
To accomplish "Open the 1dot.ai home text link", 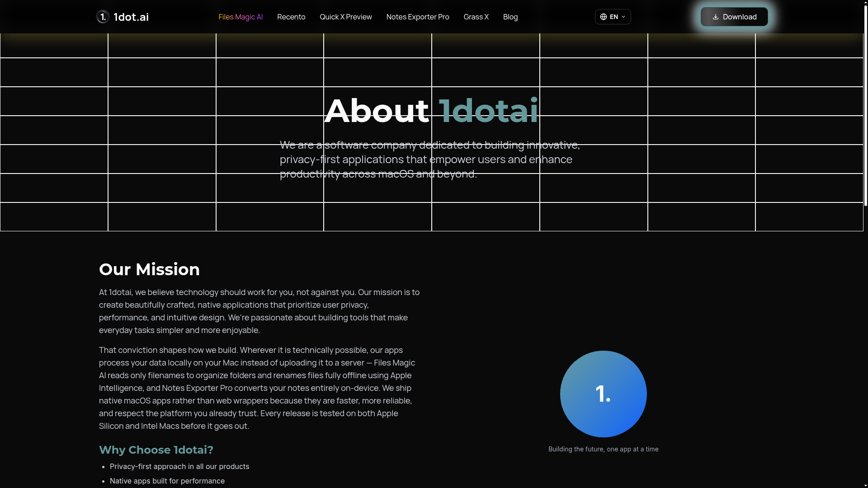I will click(x=131, y=17).
